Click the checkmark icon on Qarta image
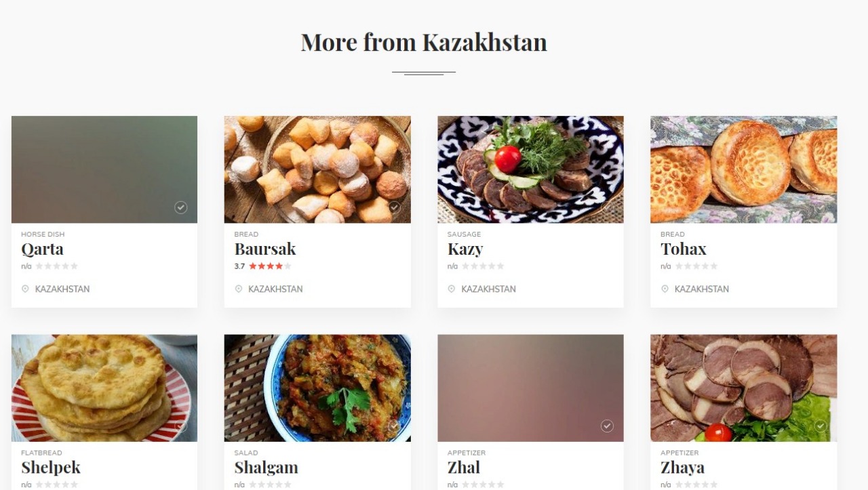This screenshot has height=490, width=868. [x=180, y=207]
